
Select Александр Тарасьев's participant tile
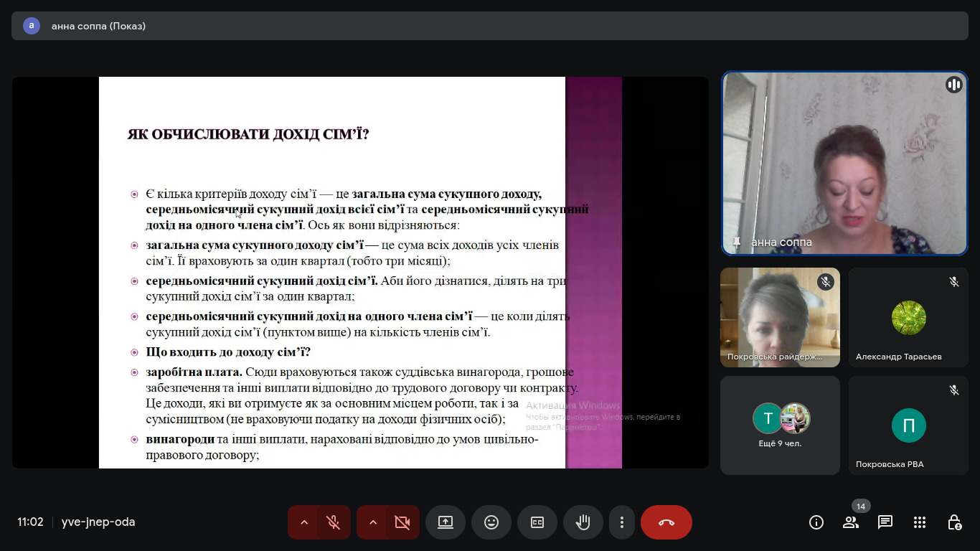pos(908,318)
